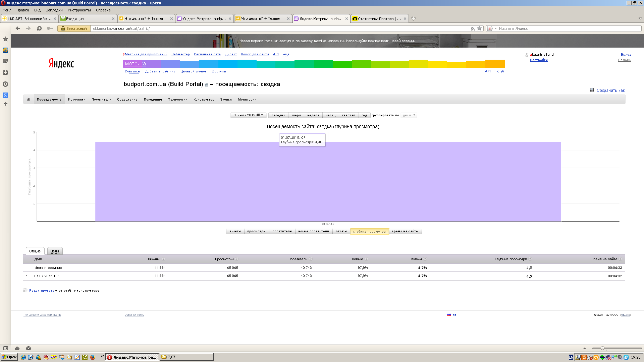Click the 'Искать в Яндекс' search field
Image resolution: width=644 pixels, height=362 pixels.
(x=569, y=28)
